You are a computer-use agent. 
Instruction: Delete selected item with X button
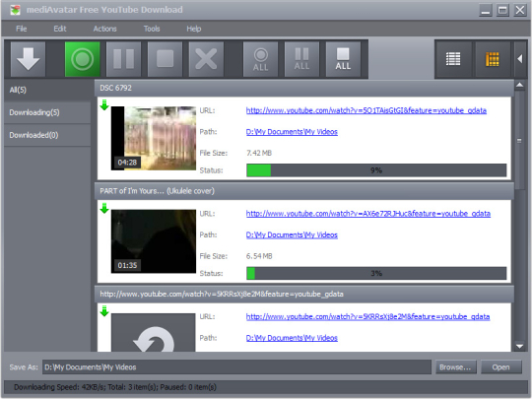pos(206,59)
